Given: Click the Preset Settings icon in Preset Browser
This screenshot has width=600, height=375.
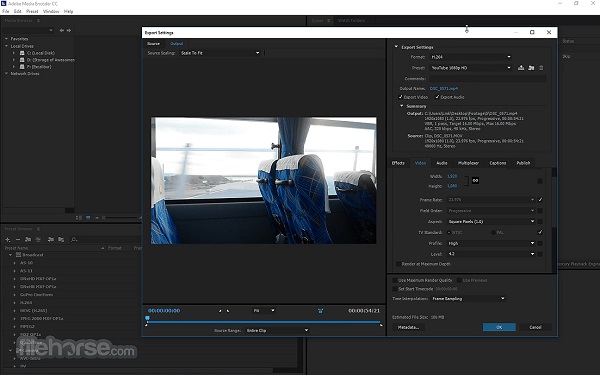Looking at the screenshot, I should pos(38,240).
